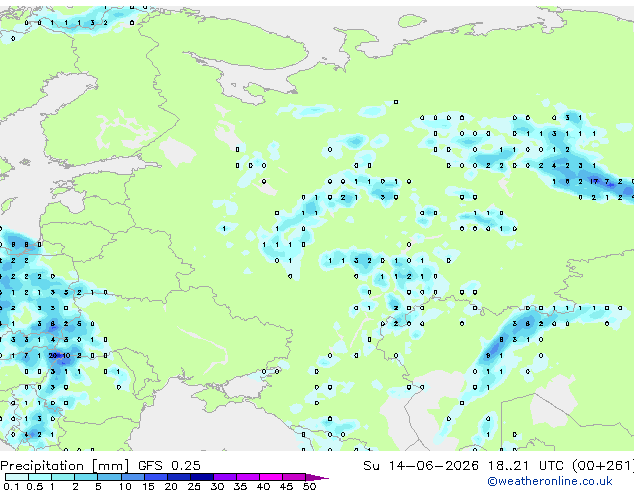Click the "40" legend scale label

(x=263, y=486)
